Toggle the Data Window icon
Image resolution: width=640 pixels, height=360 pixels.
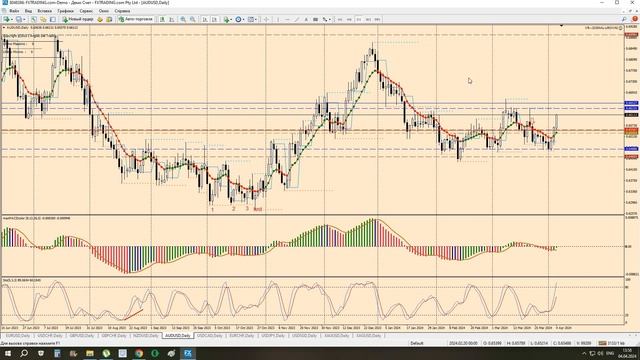click(x=43, y=19)
